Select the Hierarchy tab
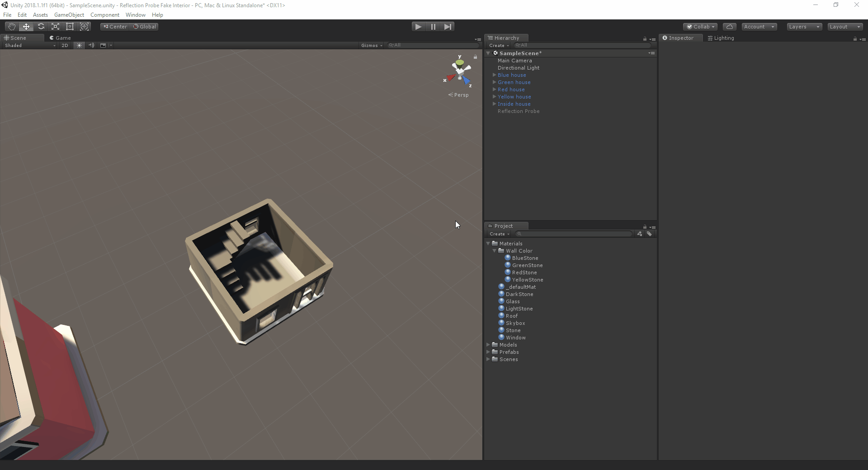 [506, 38]
